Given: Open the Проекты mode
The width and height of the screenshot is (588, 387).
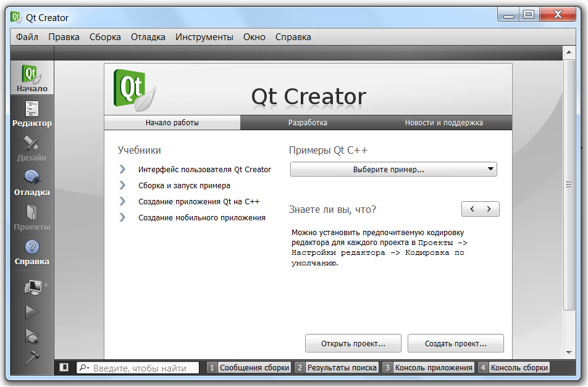Looking at the screenshot, I should pos(32,217).
